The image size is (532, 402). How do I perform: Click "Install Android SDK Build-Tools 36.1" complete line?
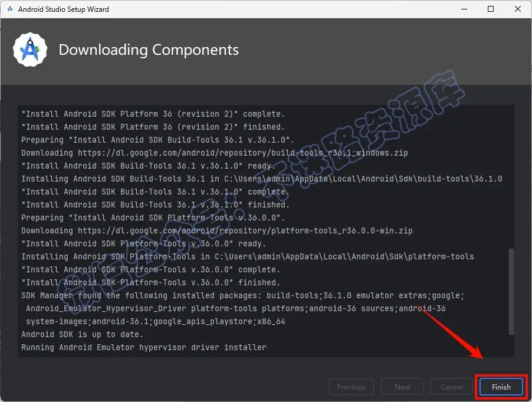pyautogui.click(x=155, y=192)
